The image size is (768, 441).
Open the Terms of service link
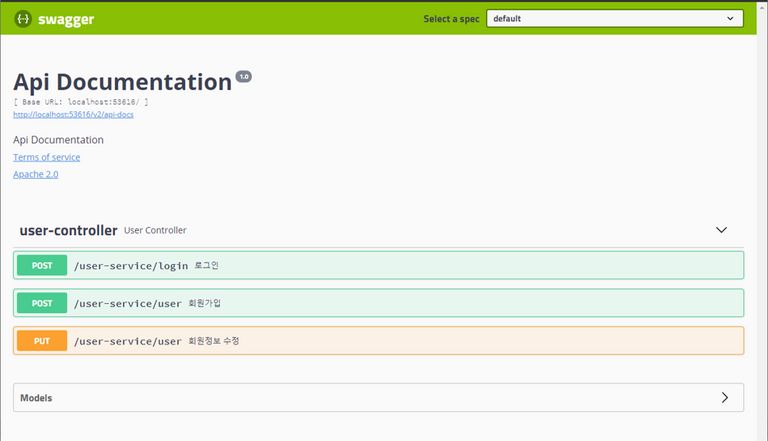pyautogui.click(x=47, y=157)
